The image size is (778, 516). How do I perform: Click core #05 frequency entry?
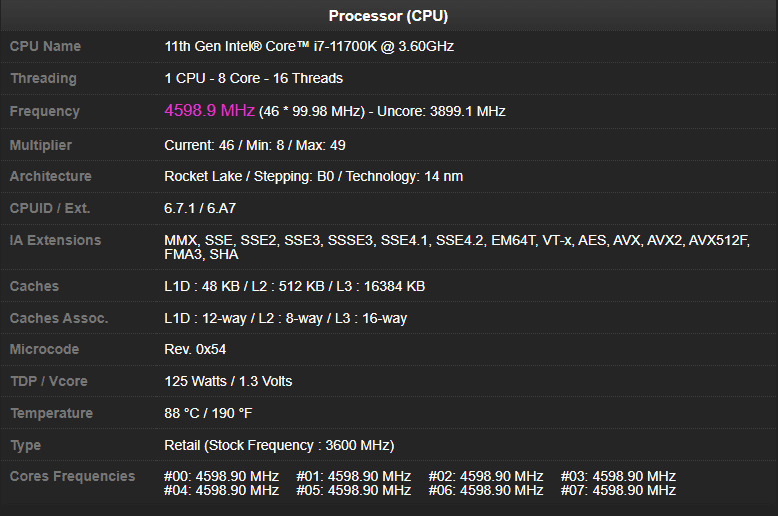click(354, 491)
